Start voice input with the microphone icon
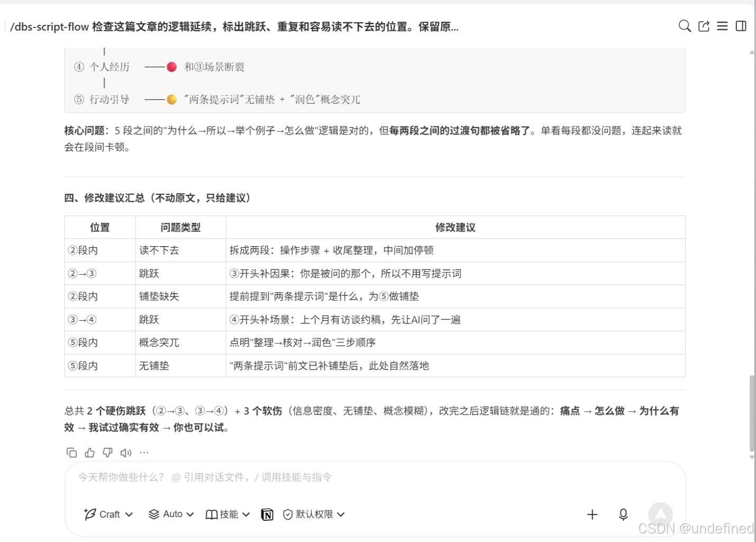This screenshot has height=542, width=756. 623,514
